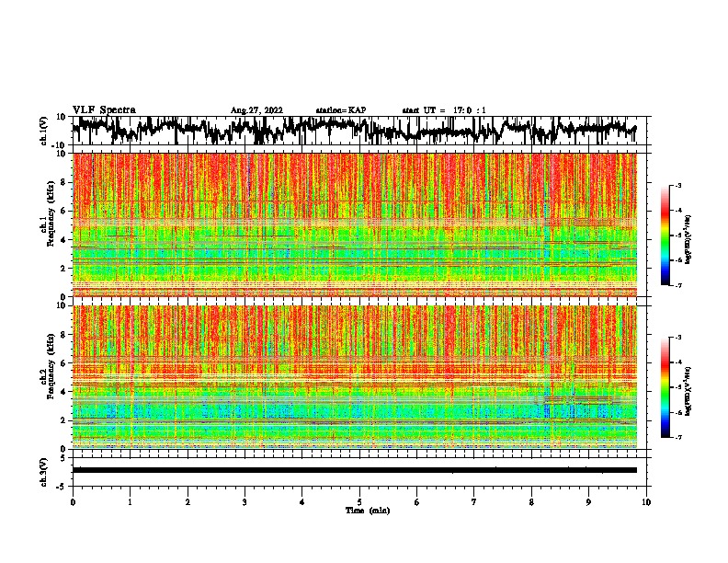
Task: Click the ch.3 solid black voltage band
Action: (x=355, y=470)
